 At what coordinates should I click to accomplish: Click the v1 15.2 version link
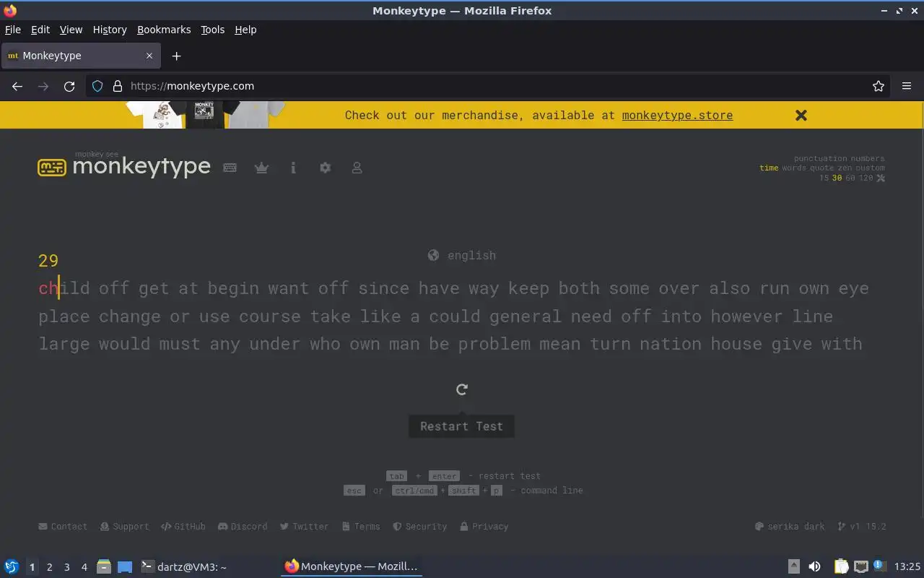tap(862, 527)
